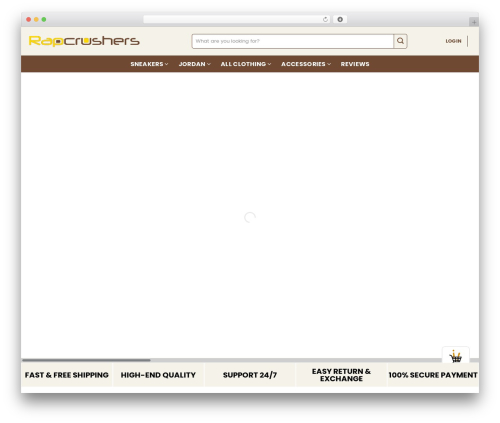
Task: Click the HIGH-END QUALITY banner
Action: [x=158, y=375]
